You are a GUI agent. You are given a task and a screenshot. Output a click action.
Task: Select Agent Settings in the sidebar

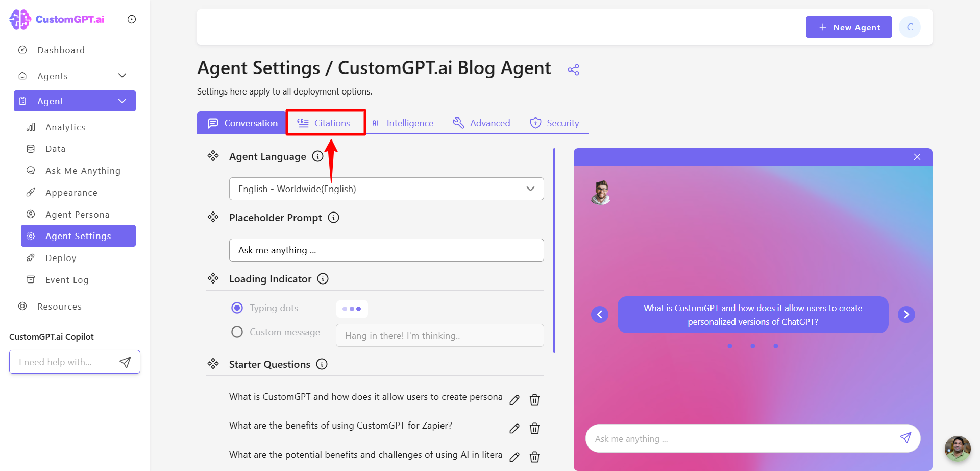click(78, 236)
